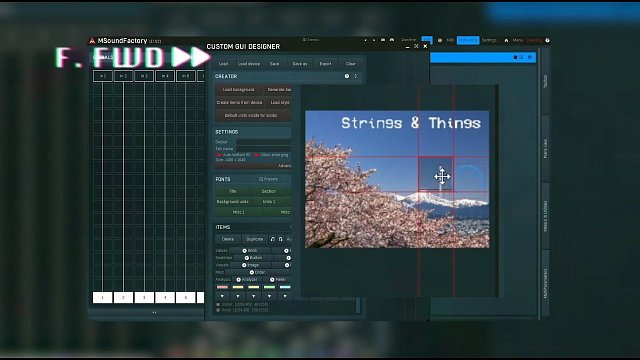
Task: Click the Save as button
Action: (300, 64)
